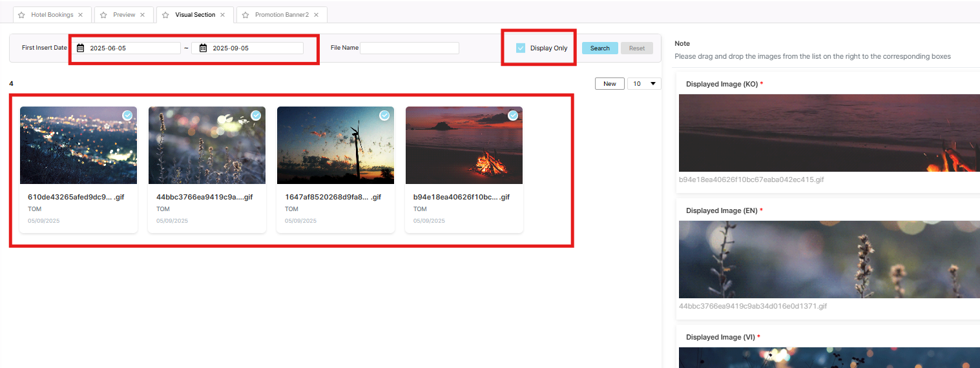Toggle the Display Only checkbox
The height and width of the screenshot is (368, 980).
coord(521,48)
